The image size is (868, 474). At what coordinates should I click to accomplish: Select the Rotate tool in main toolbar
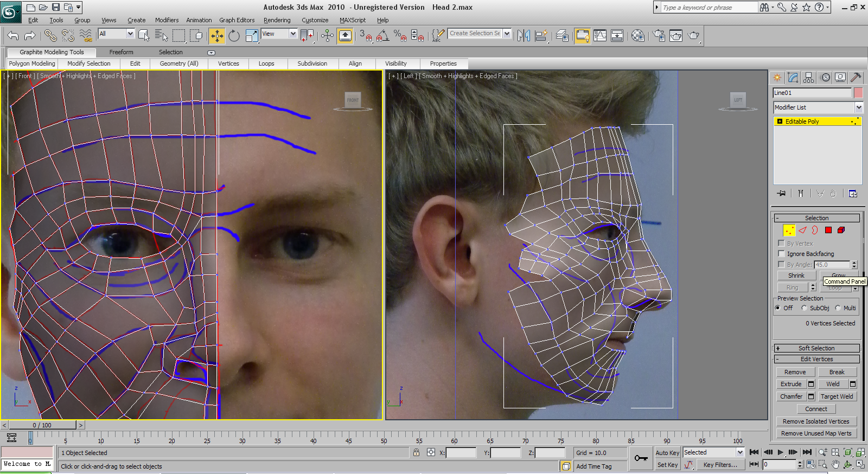[x=234, y=36]
